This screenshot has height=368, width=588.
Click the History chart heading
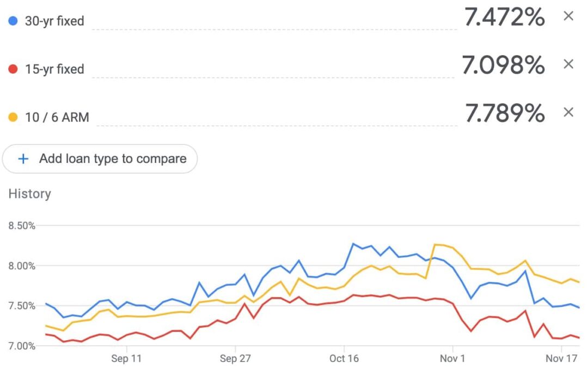click(29, 194)
